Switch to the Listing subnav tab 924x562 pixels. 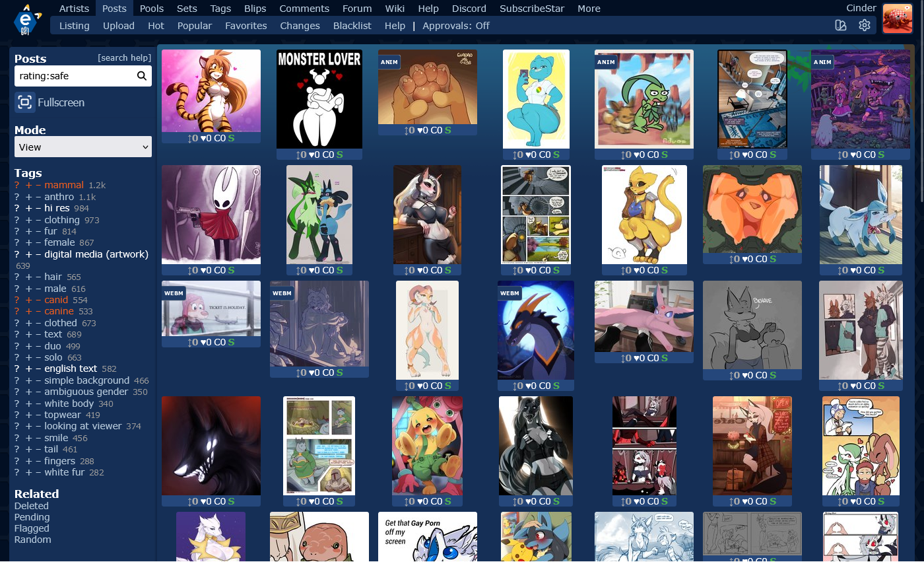point(74,26)
